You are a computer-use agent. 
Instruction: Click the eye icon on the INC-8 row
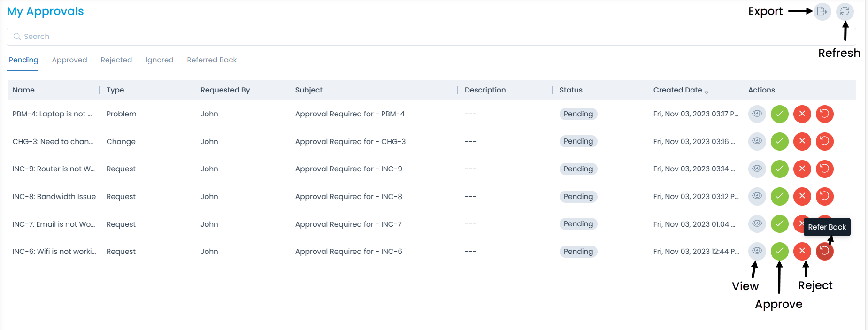tap(757, 196)
